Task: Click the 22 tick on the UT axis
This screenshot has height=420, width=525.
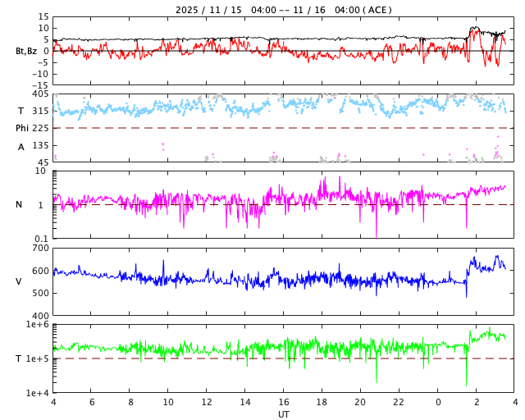Action: 399,403
